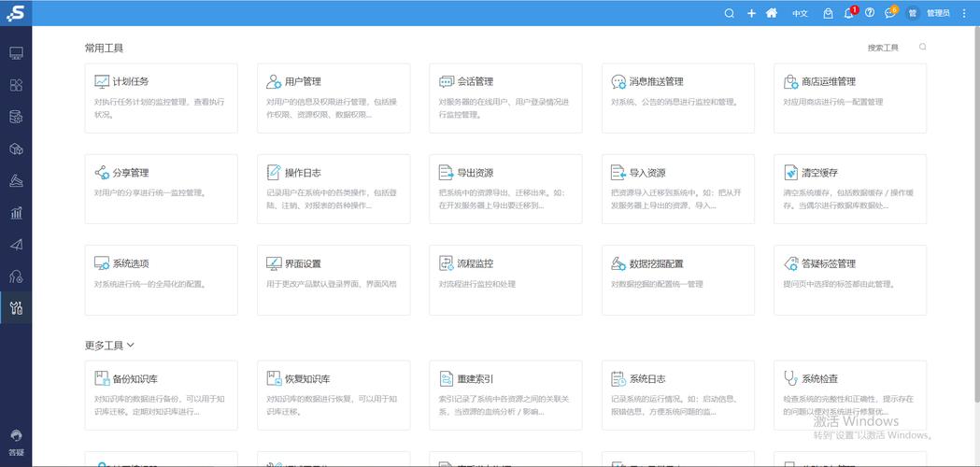Open global search magnifier in top bar

point(729,13)
